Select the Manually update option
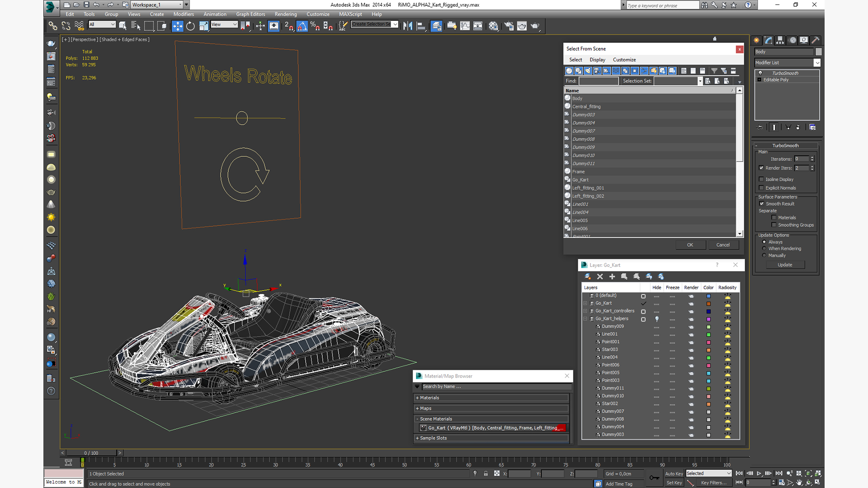This screenshot has width=868, height=488. click(764, 255)
